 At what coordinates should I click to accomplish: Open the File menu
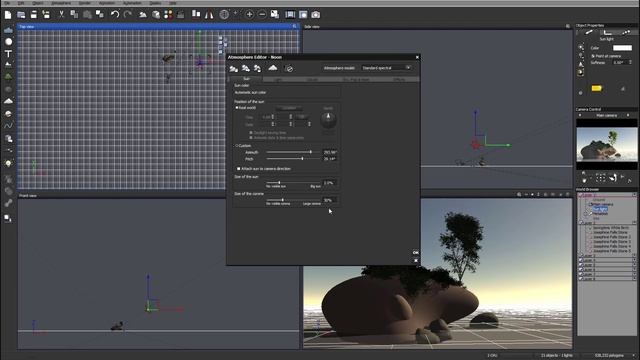[7, 3]
